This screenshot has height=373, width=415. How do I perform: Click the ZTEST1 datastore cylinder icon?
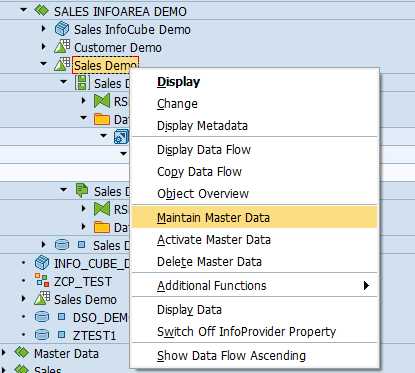point(42,334)
